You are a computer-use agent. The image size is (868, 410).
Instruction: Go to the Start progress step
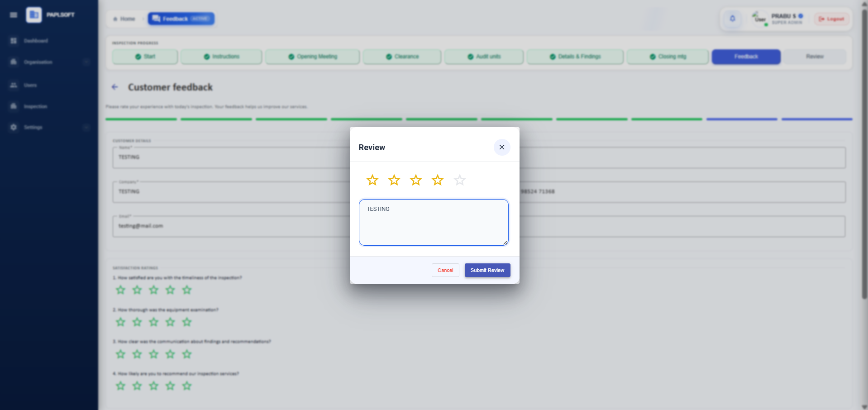click(145, 57)
